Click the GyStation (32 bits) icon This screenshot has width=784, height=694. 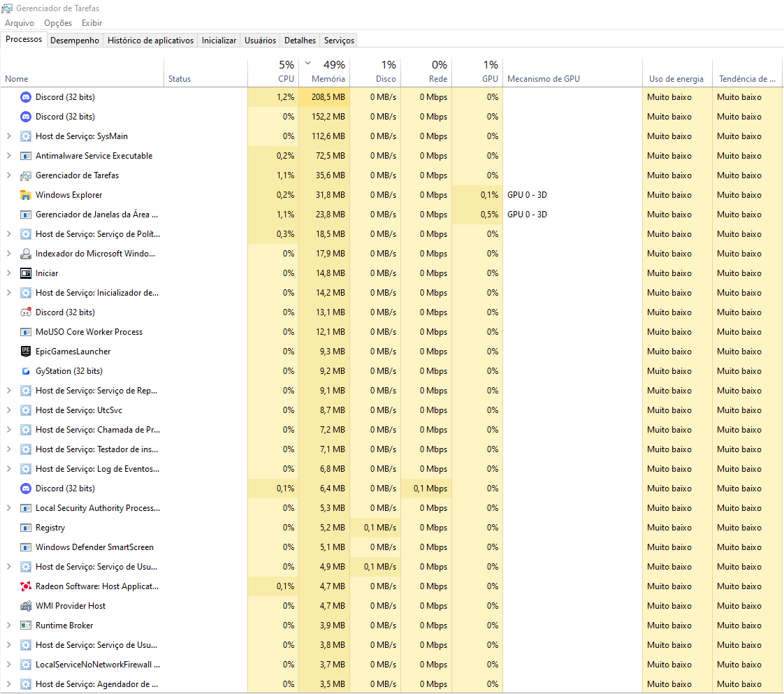coord(25,371)
